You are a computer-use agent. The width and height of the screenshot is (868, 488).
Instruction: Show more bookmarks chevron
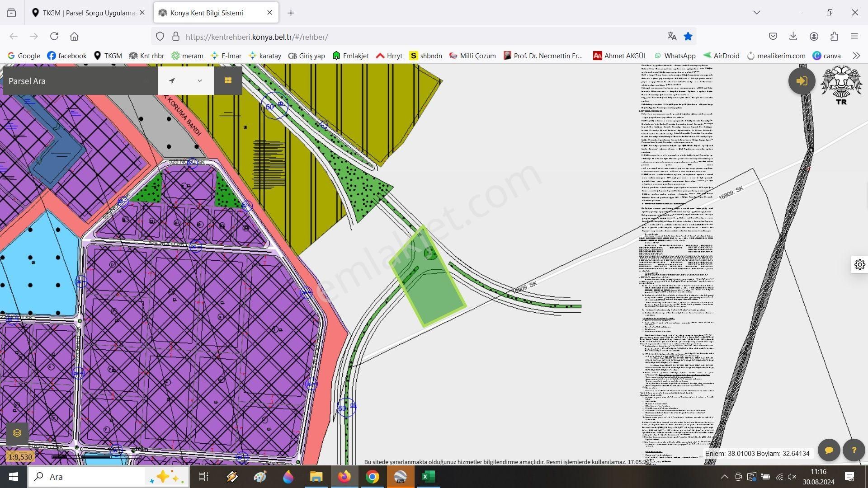856,56
